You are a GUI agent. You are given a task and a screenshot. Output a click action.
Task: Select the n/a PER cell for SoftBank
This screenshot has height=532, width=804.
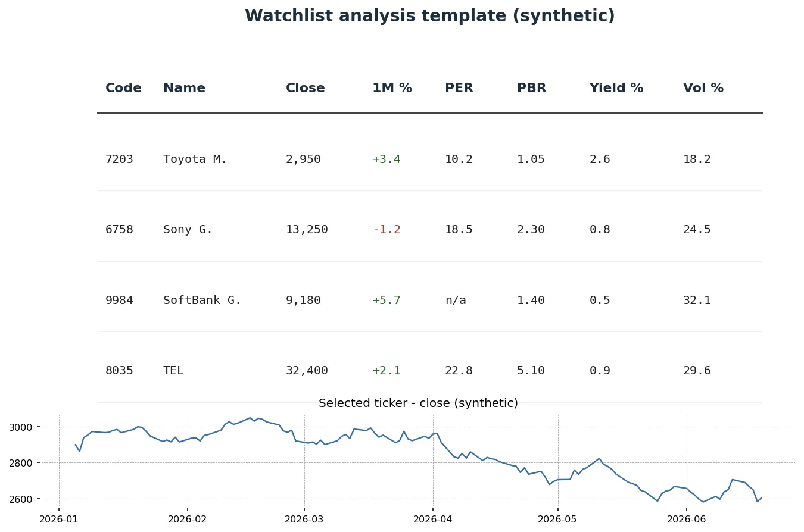coord(455,301)
